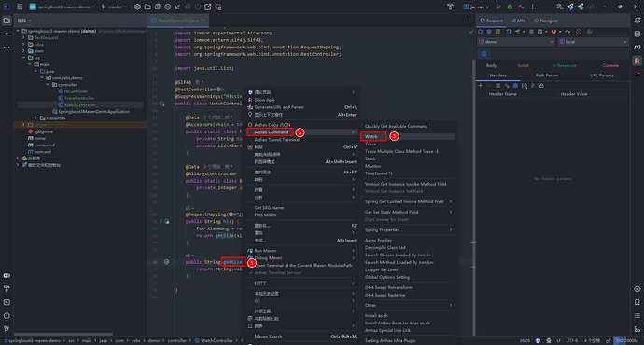Open the Project tool window folder icon
This screenshot has width=644, height=345.
pos(7,21)
